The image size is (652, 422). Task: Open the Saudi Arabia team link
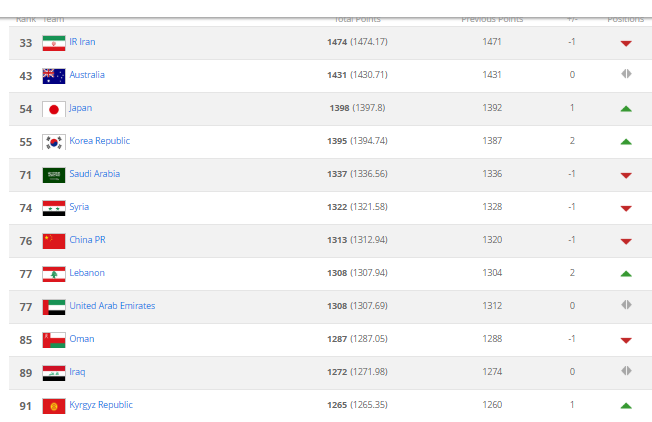click(94, 174)
